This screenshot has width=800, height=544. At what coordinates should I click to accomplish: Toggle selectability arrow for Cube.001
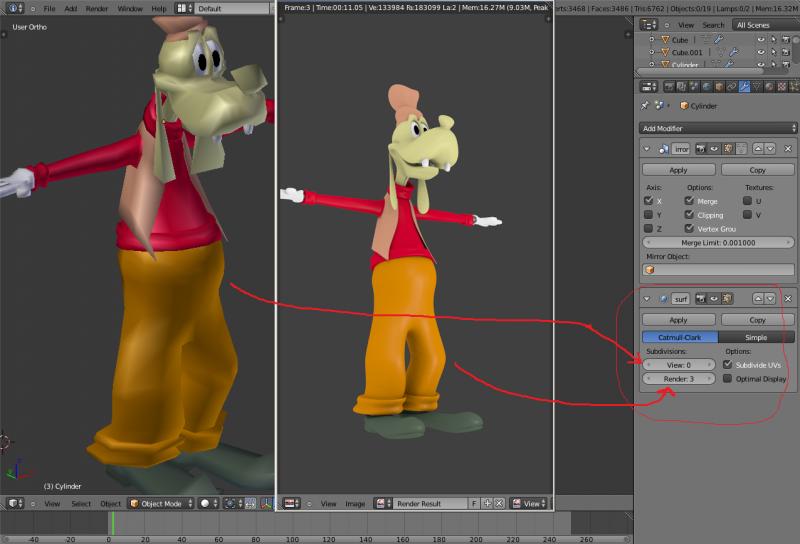point(773,52)
